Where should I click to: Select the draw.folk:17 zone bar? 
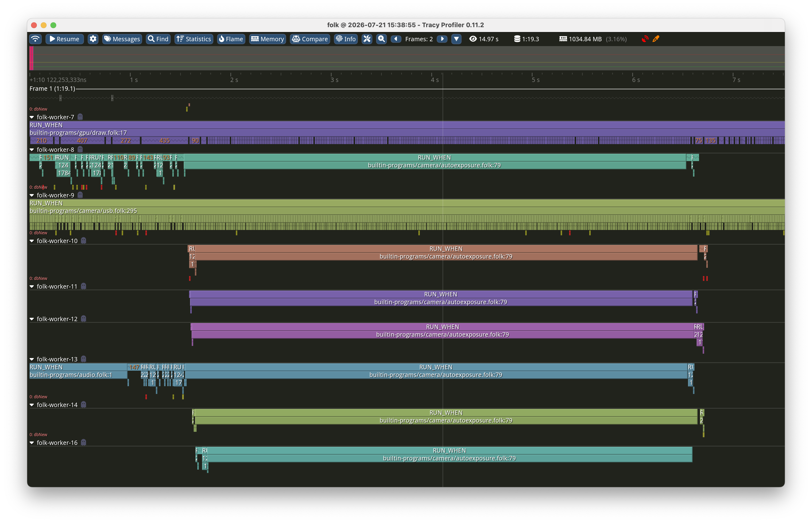(407, 133)
